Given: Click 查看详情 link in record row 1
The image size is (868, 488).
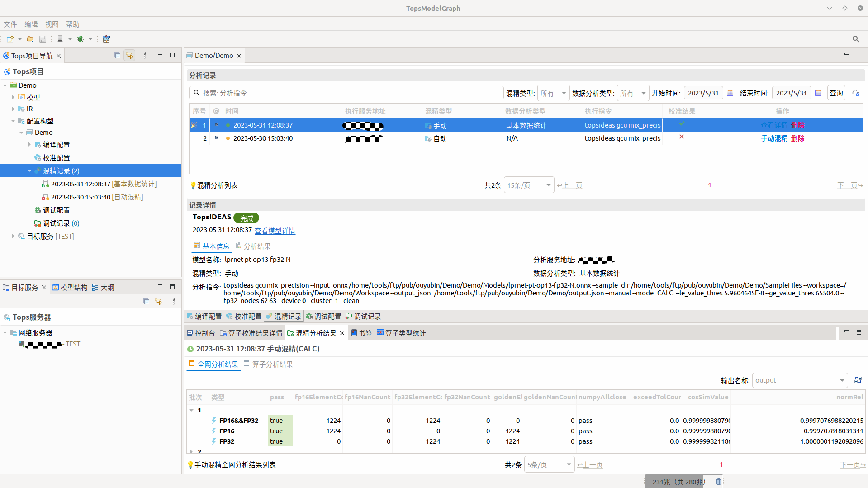Looking at the screenshot, I should 774,125.
